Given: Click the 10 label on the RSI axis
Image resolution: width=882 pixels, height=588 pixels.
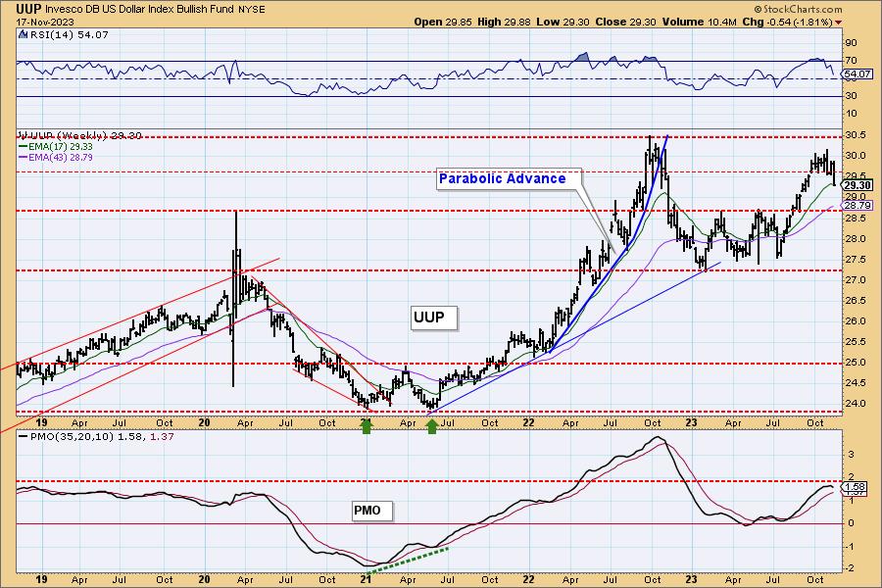Looking at the screenshot, I should coord(851,114).
